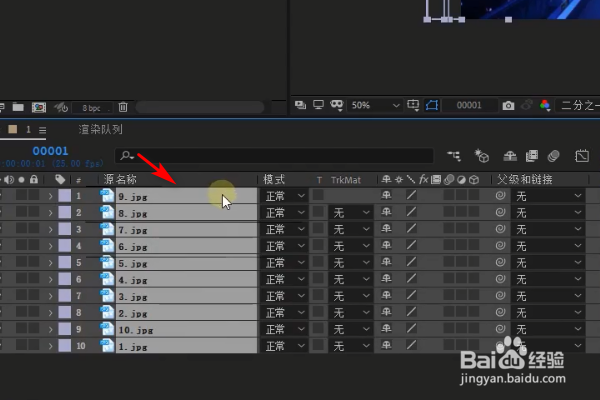The width and height of the screenshot is (600, 400).
Task: Click the parent pick whip for 9.jpg
Action: coord(500,196)
